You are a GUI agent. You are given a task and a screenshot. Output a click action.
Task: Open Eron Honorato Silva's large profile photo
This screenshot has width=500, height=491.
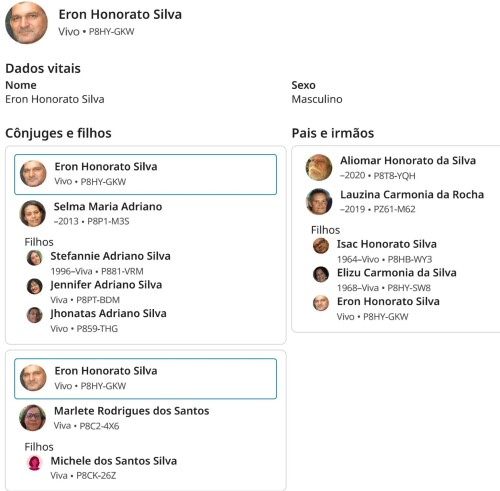[26, 23]
